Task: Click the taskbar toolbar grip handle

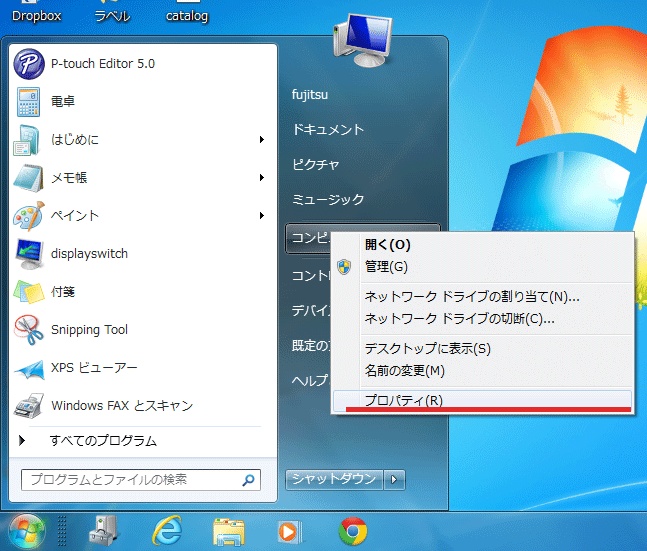Action: click(x=62, y=531)
